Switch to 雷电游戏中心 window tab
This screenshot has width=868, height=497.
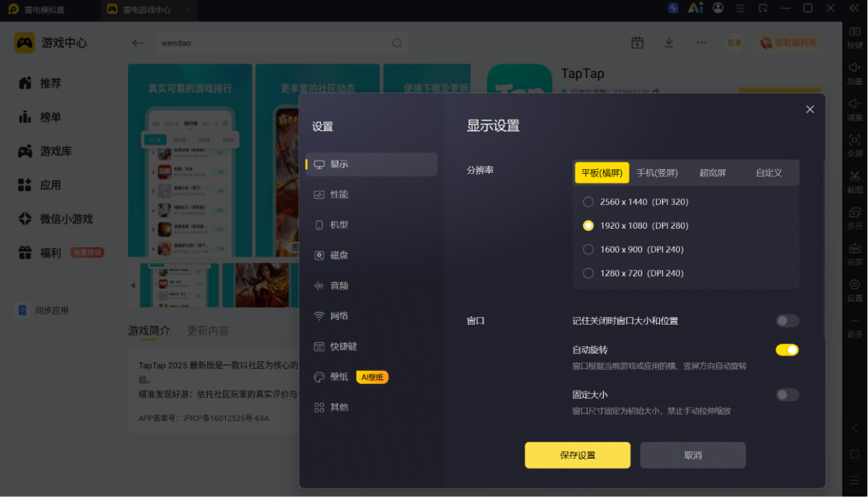[148, 10]
